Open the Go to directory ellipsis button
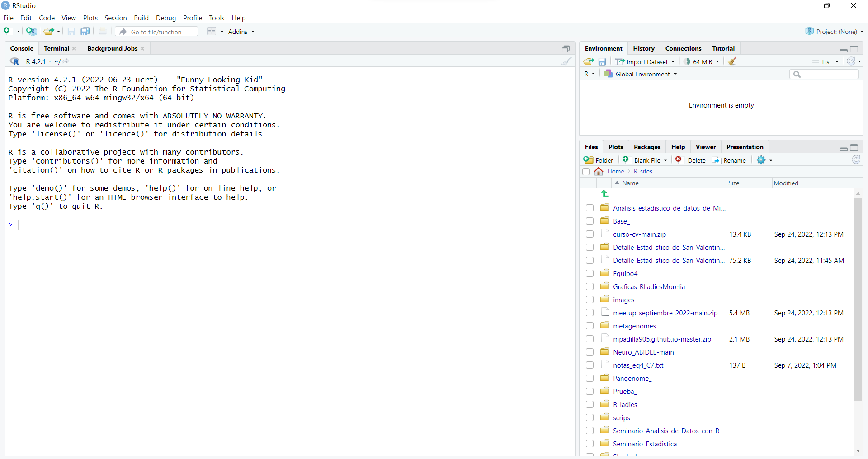This screenshot has height=459, width=868. pyautogui.click(x=858, y=172)
